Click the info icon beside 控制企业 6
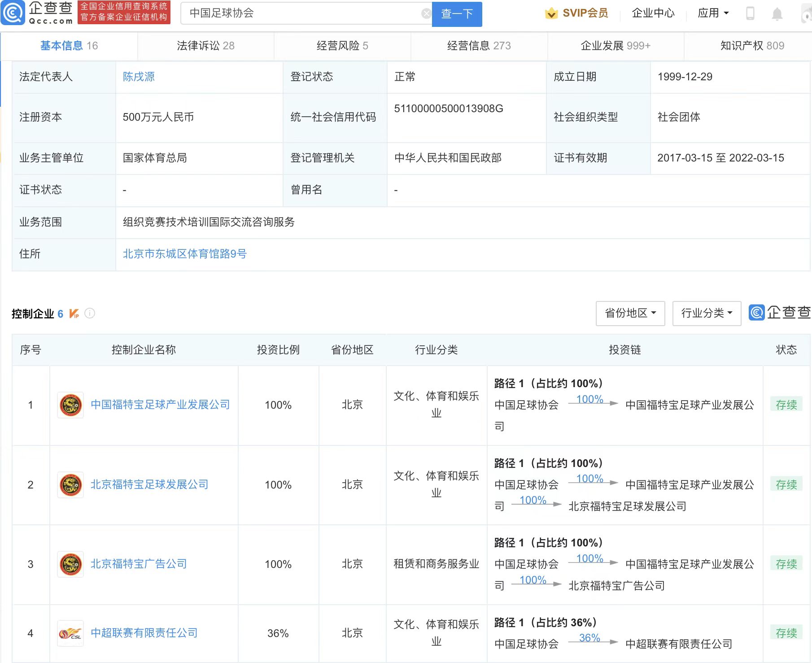This screenshot has height=663, width=812. tap(90, 313)
